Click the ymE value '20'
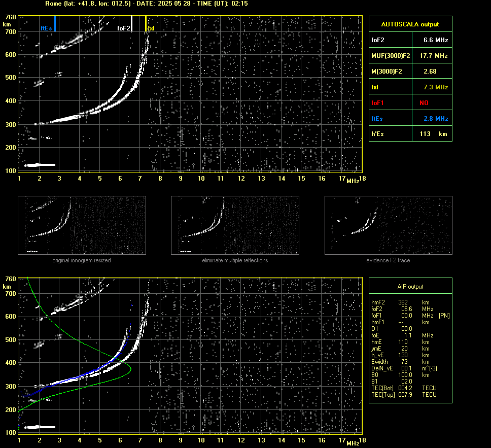491x448 pixels. tap(405, 349)
